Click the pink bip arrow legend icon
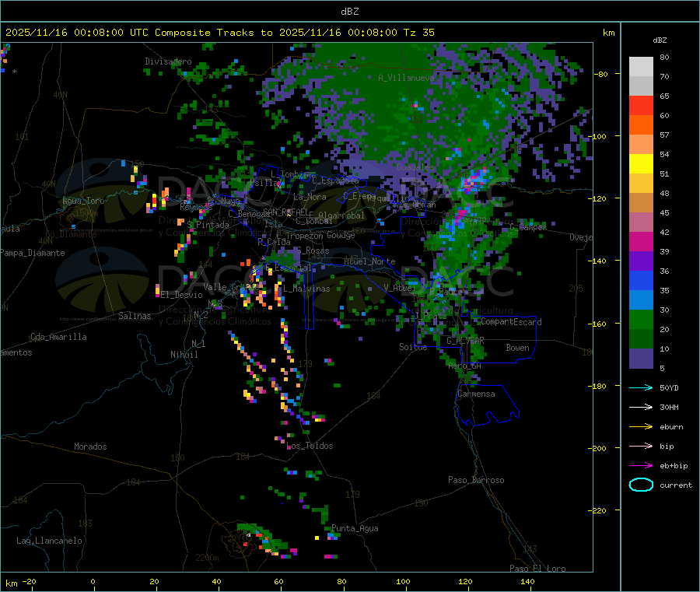 pos(641,446)
